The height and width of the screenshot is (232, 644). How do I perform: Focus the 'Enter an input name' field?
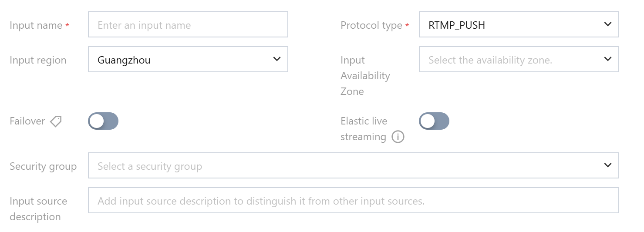click(x=188, y=25)
